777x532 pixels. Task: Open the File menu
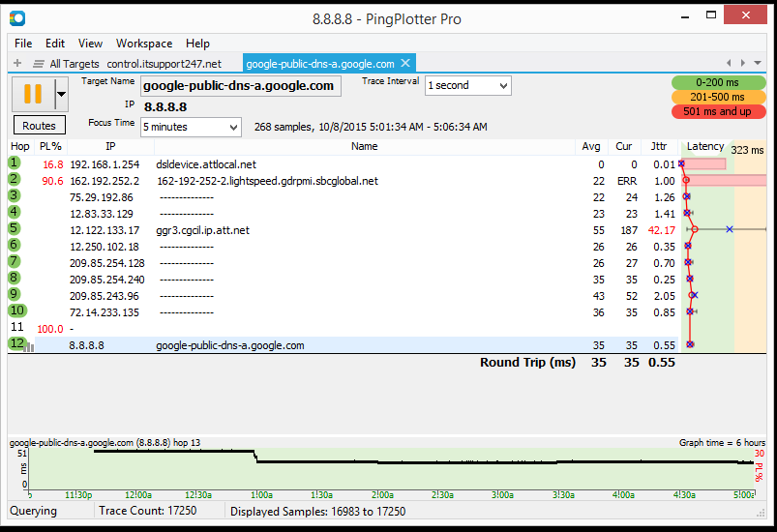23,44
